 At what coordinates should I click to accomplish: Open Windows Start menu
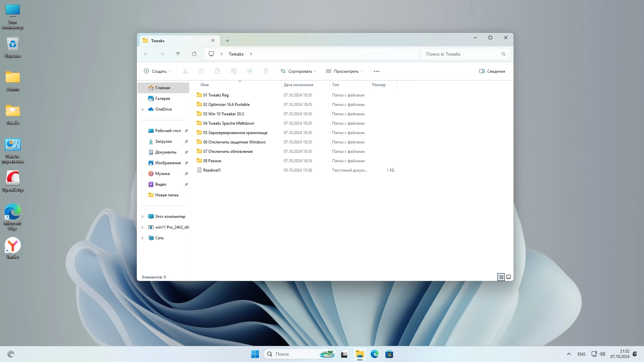[x=255, y=354]
